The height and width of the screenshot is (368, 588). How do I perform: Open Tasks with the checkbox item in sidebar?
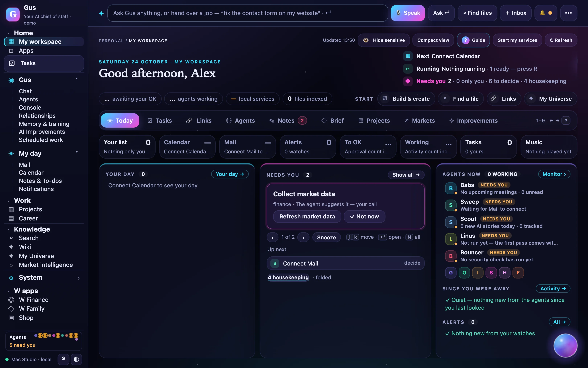44,63
